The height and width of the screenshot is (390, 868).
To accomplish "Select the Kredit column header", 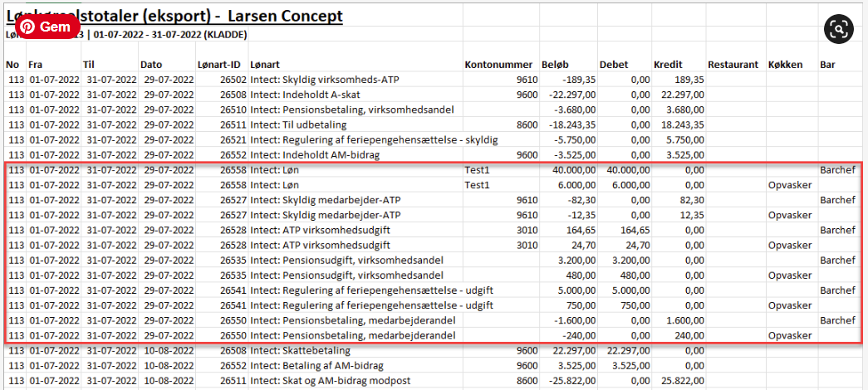I will [667, 65].
